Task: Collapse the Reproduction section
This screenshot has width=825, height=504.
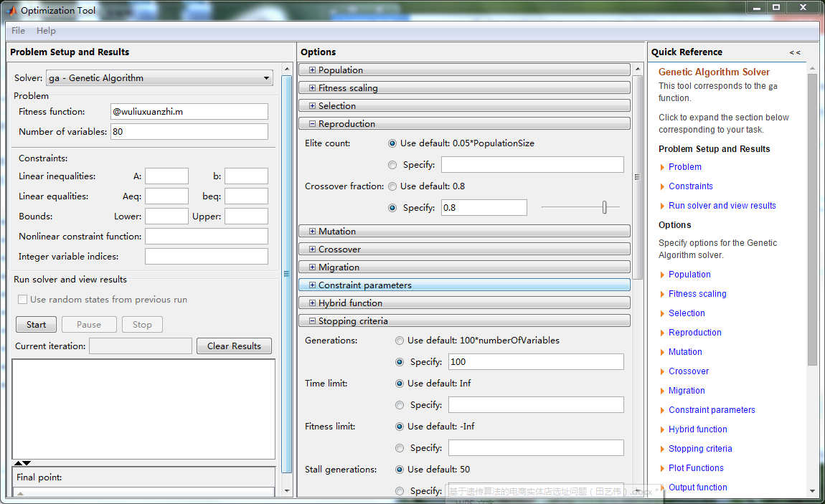Action: pyautogui.click(x=313, y=124)
